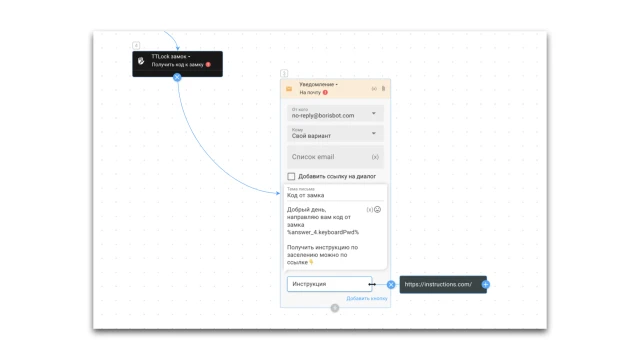Click the Инструкция button name field
This screenshot has height=360, width=640.
pos(329,284)
